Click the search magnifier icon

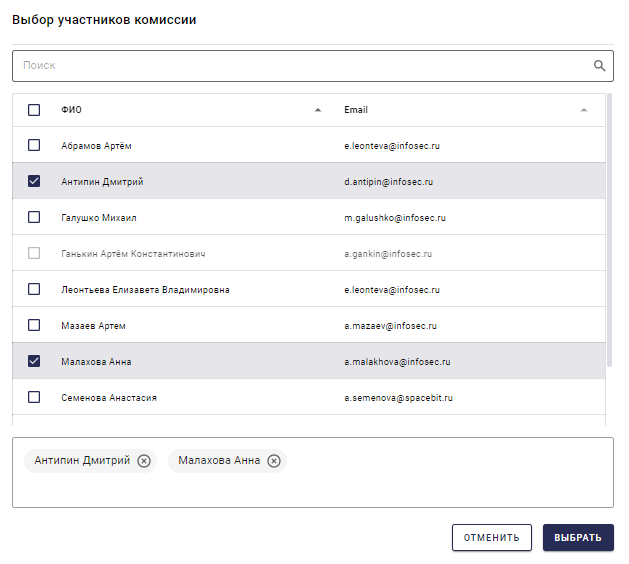[600, 66]
